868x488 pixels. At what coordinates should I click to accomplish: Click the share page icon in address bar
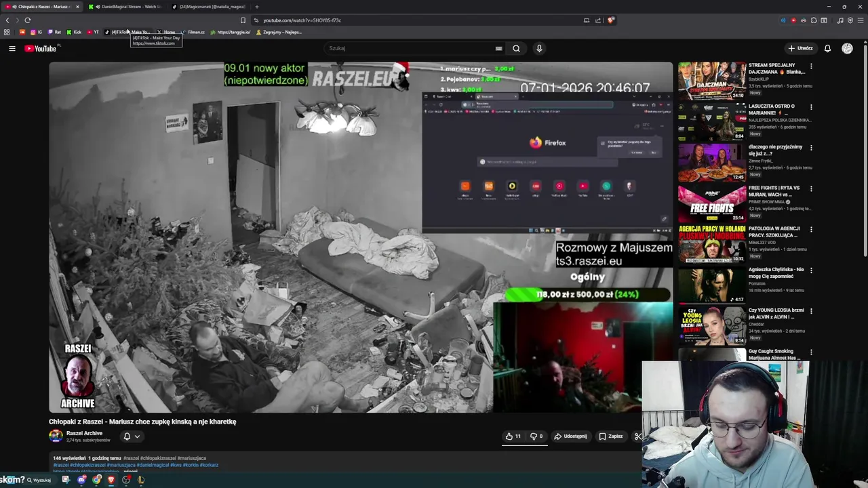click(598, 20)
